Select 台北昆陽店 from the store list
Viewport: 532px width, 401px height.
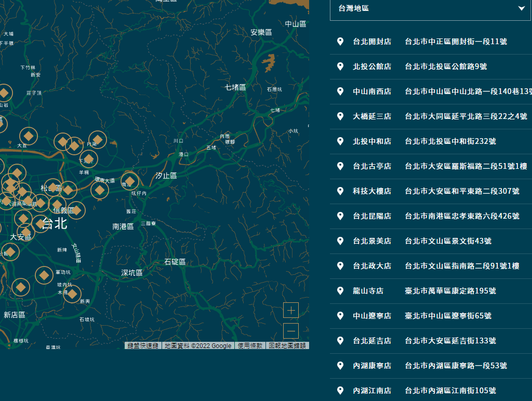pyautogui.click(x=372, y=216)
